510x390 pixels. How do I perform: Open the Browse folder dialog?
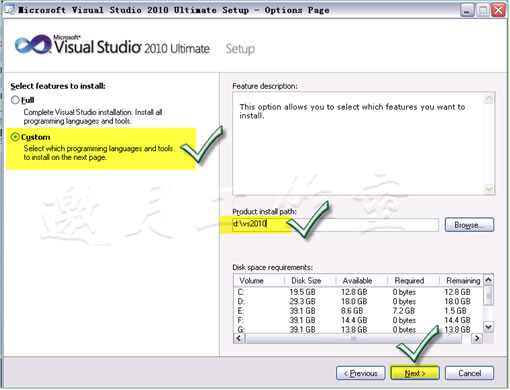(x=469, y=225)
